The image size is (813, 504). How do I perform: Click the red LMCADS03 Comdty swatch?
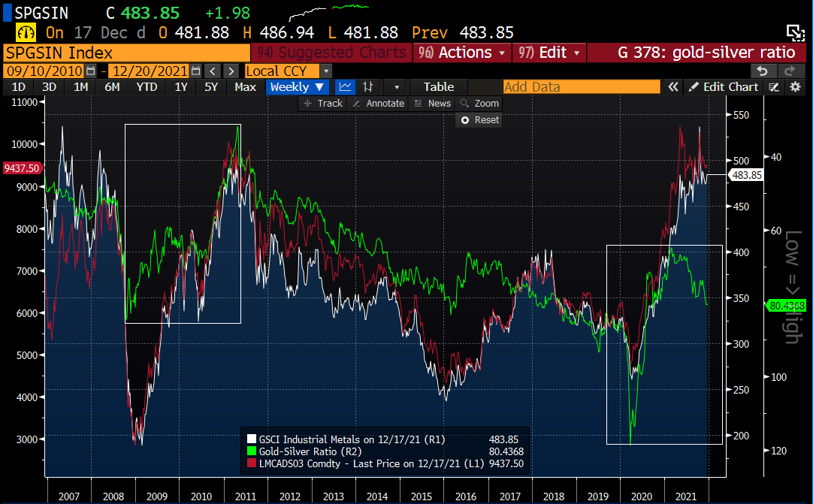[252, 463]
